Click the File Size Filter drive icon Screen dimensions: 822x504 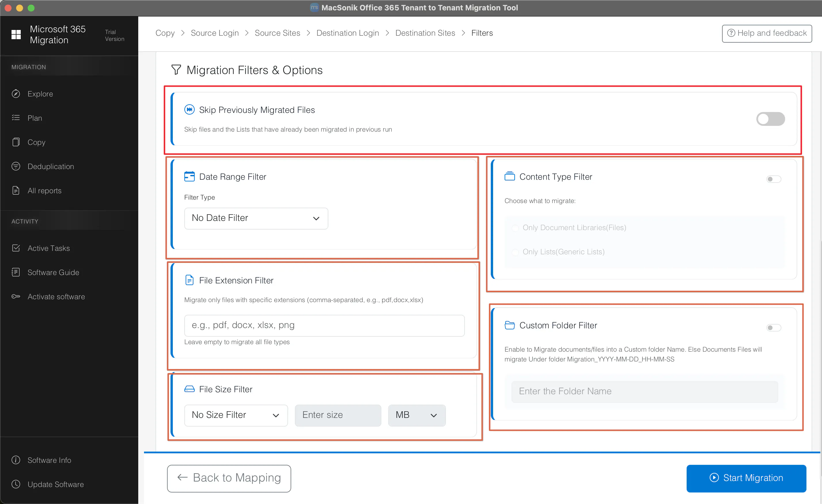point(190,389)
